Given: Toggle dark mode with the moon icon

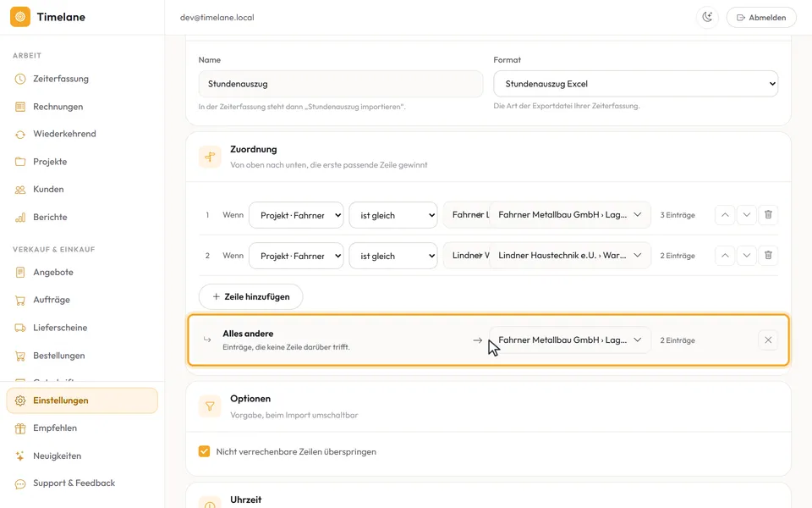Looking at the screenshot, I should (x=707, y=17).
